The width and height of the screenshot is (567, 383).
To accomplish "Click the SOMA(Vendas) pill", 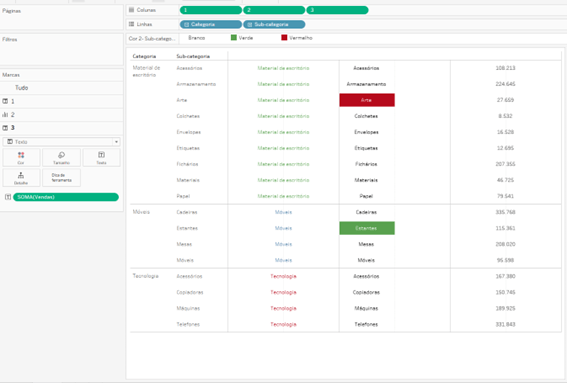I will [66, 197].
